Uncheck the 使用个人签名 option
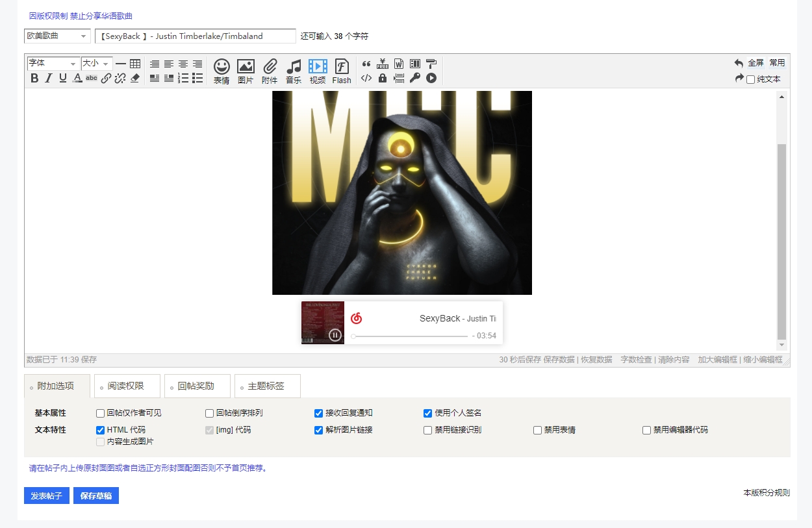Image resolution: width=812 pixels, height=528 pixels. pos(427,413)
